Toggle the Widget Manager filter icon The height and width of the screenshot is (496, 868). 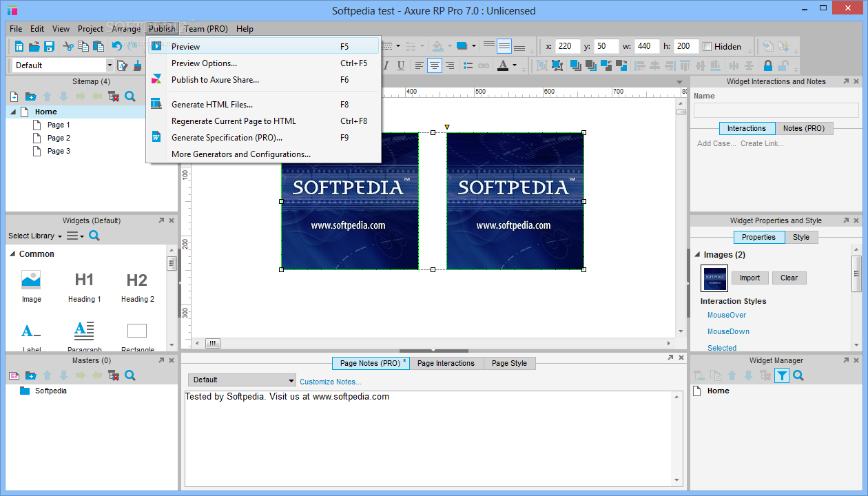[782, 375]
